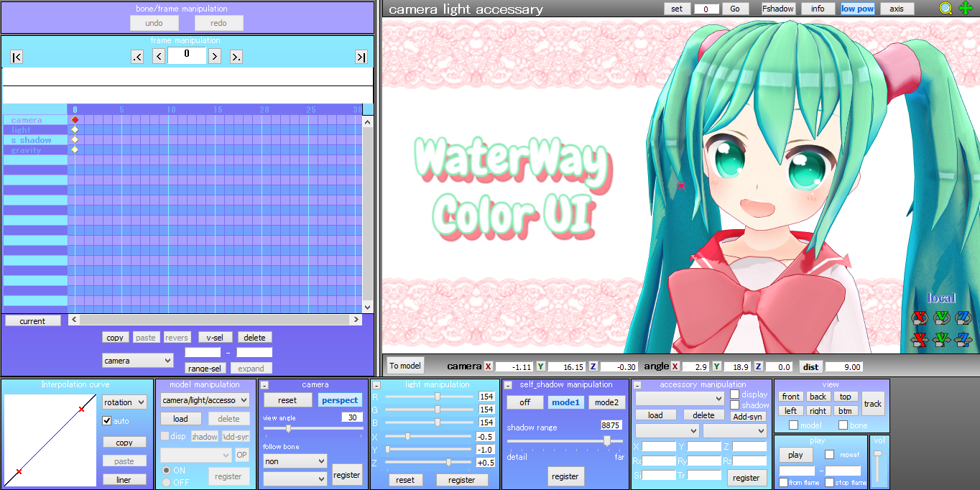Click the local Z rotation icon
This screenshot has height=490, width=980.
(963, 318)
